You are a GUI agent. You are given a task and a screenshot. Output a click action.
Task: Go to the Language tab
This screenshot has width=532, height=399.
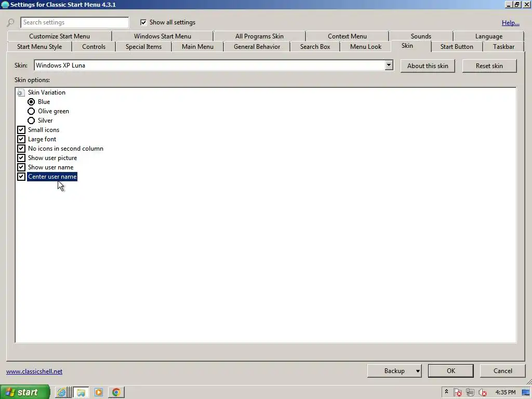488,36
